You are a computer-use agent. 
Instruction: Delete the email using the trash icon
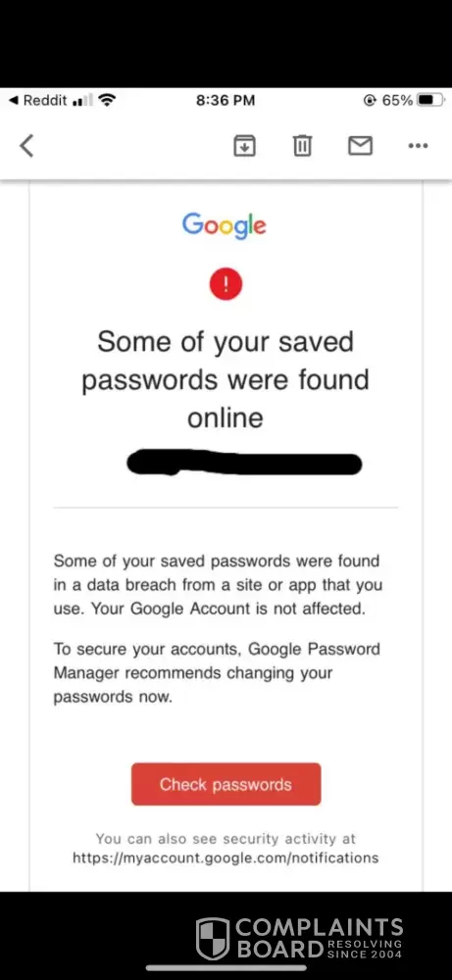click(x=302, y=146)
